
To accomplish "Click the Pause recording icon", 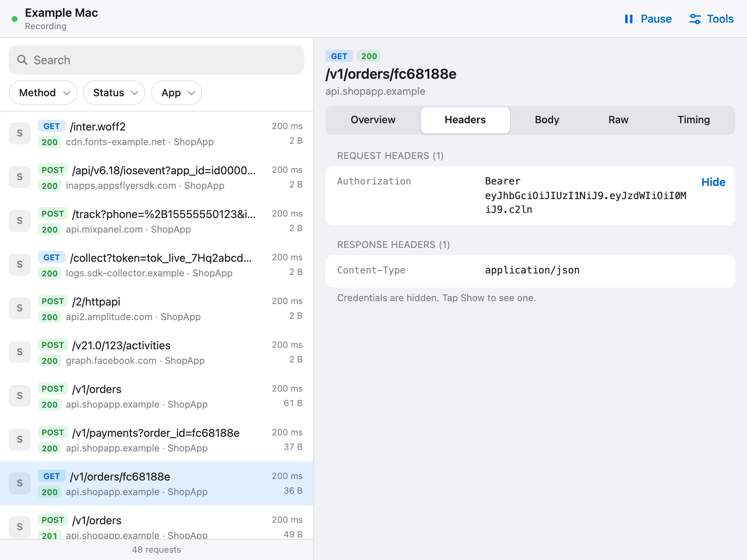I will click(628, 19).
